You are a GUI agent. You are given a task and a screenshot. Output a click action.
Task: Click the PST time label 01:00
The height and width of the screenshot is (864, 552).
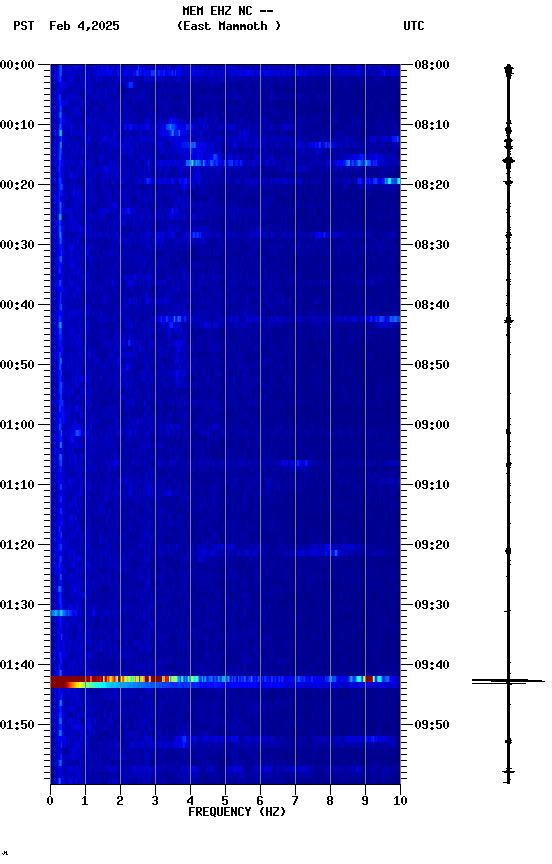[x=17, y=425]
